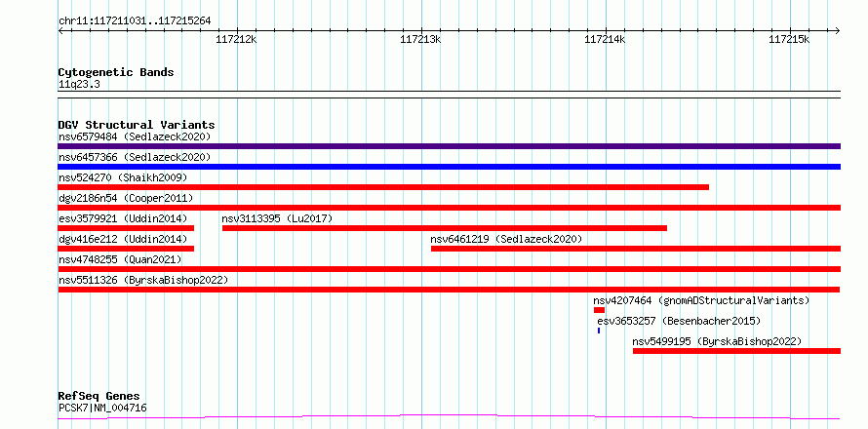
Task: Click the tiny blue esv3653257 variant mark
Action: click(x=599, y=331)
